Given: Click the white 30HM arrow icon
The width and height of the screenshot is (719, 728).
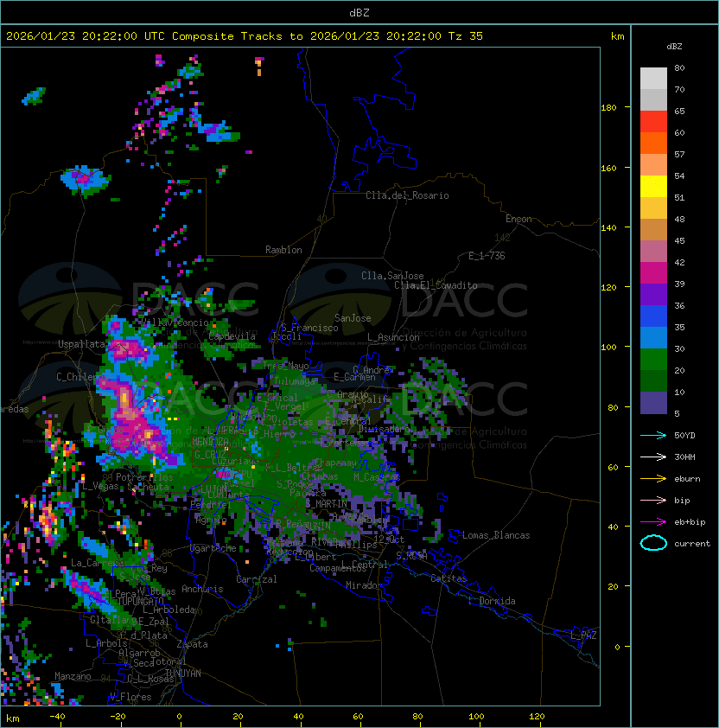Looking at the screenshot, I should tap(653, 457).
